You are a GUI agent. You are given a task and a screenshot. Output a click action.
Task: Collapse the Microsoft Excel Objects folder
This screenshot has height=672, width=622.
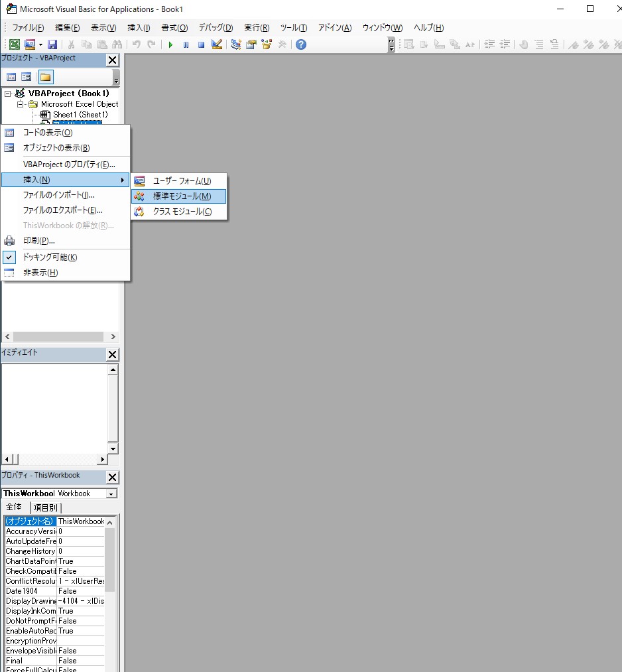[21, 104]
